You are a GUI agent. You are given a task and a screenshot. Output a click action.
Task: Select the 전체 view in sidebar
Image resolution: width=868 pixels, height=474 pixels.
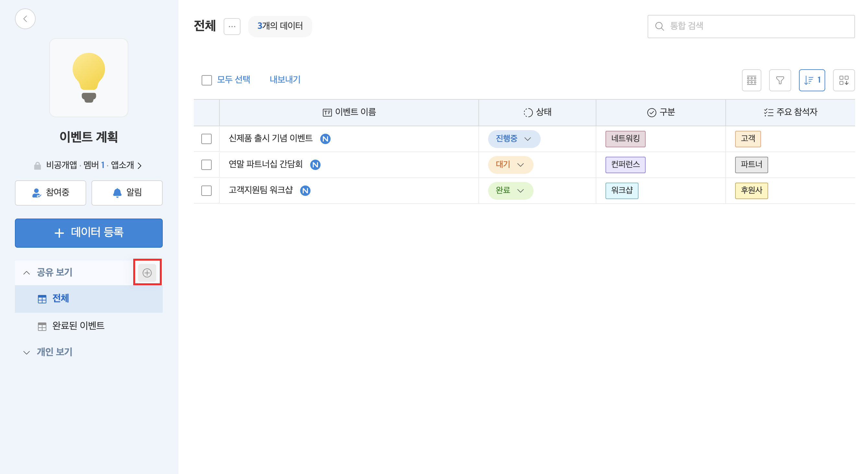tap(61, 298)
